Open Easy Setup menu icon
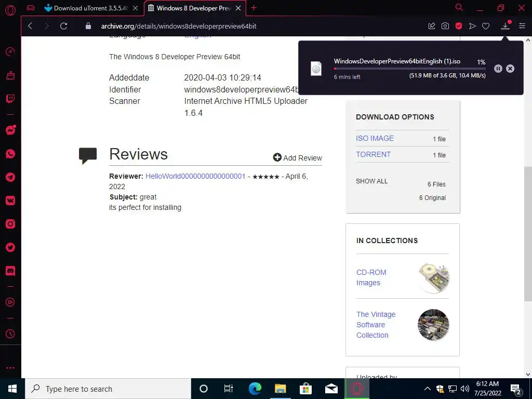 522,26
